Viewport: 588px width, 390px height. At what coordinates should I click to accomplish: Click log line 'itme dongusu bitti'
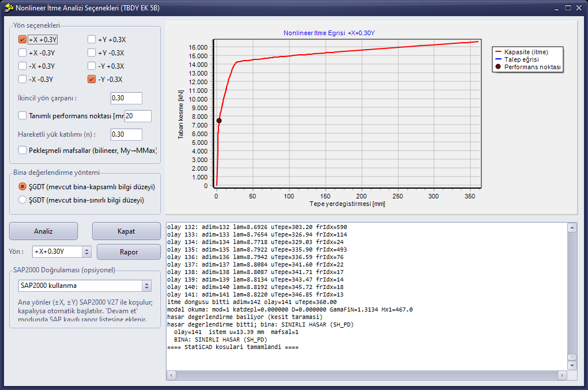(x=252, y=302)
